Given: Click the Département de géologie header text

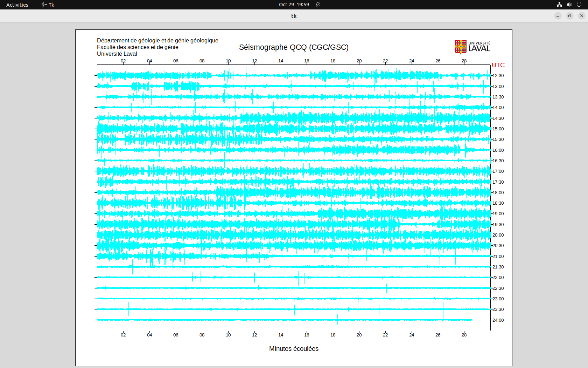Looking at the screenshot, I should click(157, 41).
